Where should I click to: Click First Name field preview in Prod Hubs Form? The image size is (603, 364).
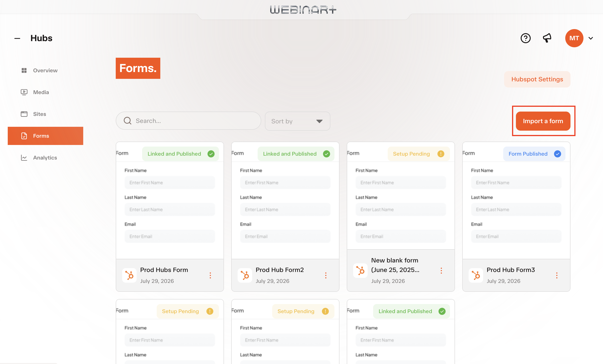tap(170, 182)
